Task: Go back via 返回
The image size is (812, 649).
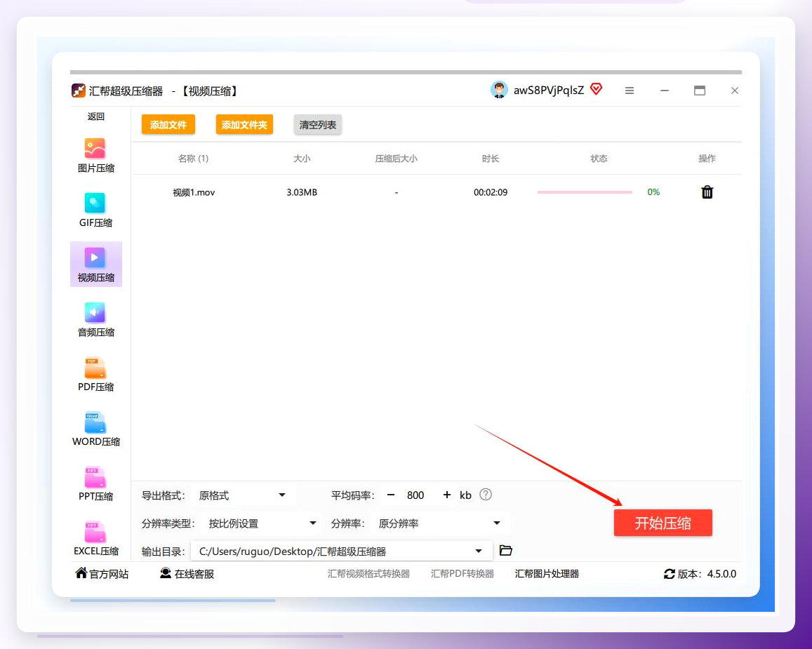Action: pos(96,116)
